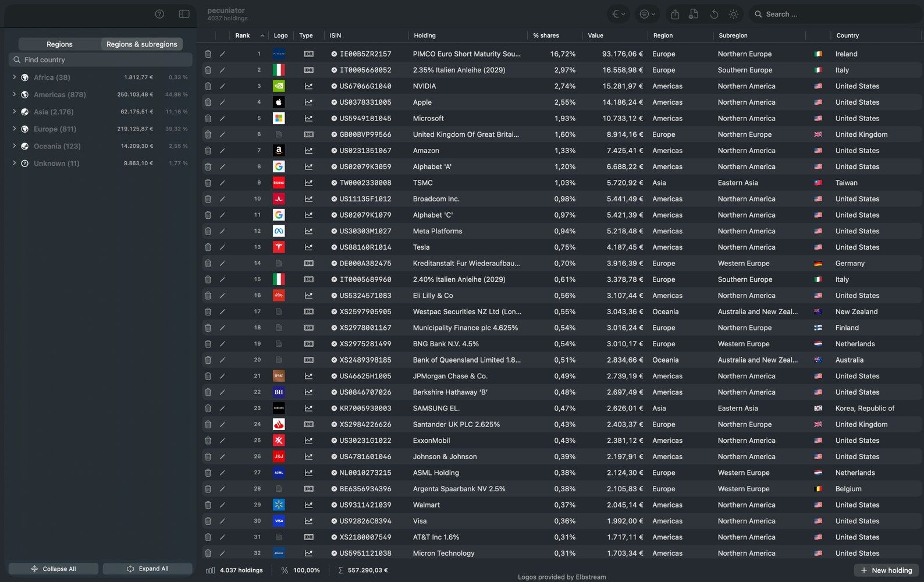Edit the Microsoft holding pencil icon
This screenshot has height=582, width=924.
222,118
